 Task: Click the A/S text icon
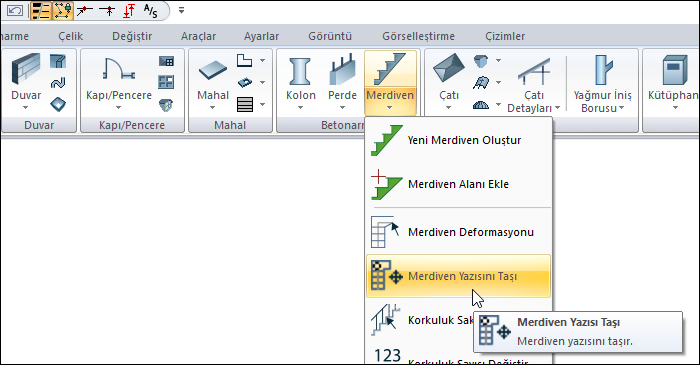pyautogui.click(x=151, y=11)
